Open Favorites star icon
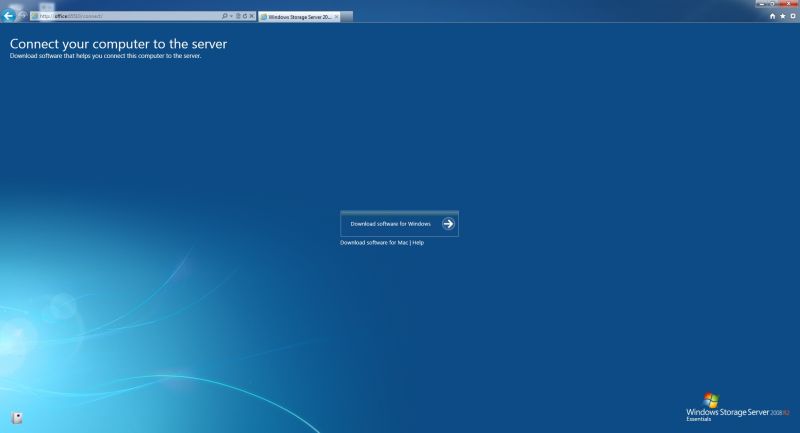The height and width of the screenshot is (433, 800). click(783, 16)
